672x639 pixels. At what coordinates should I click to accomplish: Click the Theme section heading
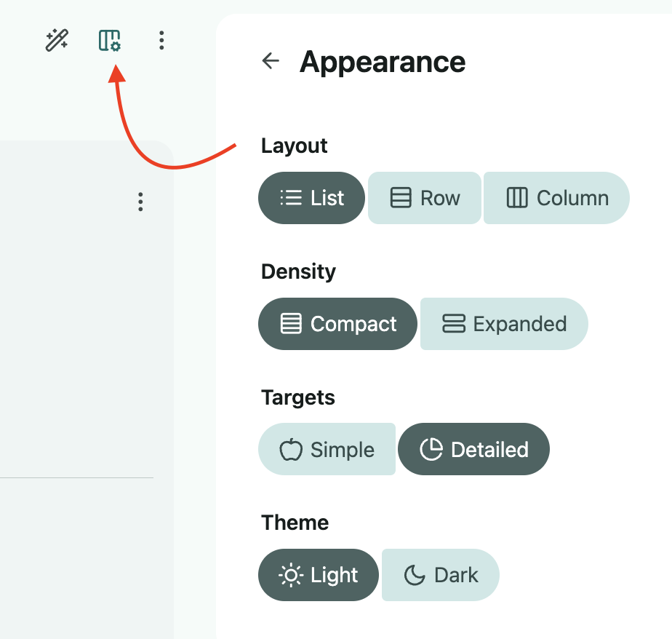click(x=295, y=523)
